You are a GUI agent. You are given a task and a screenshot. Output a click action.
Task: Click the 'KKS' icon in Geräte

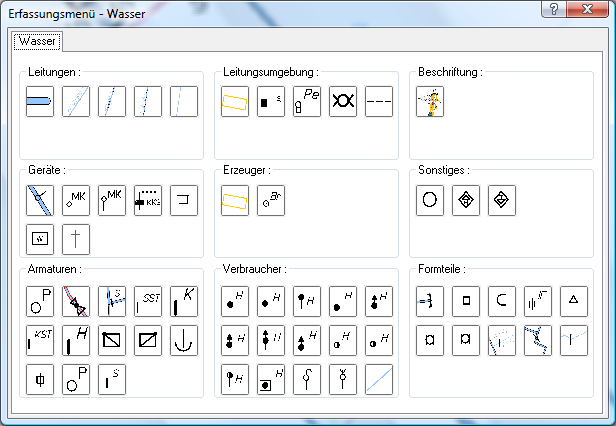coord(148,201)
